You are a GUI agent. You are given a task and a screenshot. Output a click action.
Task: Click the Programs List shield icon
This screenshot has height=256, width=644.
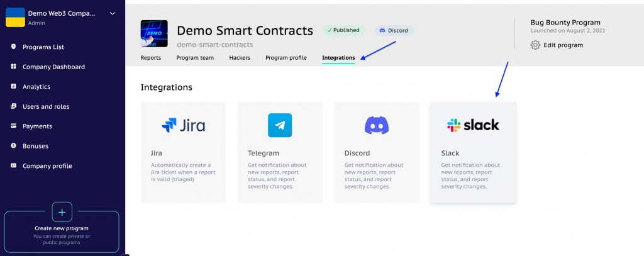[x=14, y=47]
